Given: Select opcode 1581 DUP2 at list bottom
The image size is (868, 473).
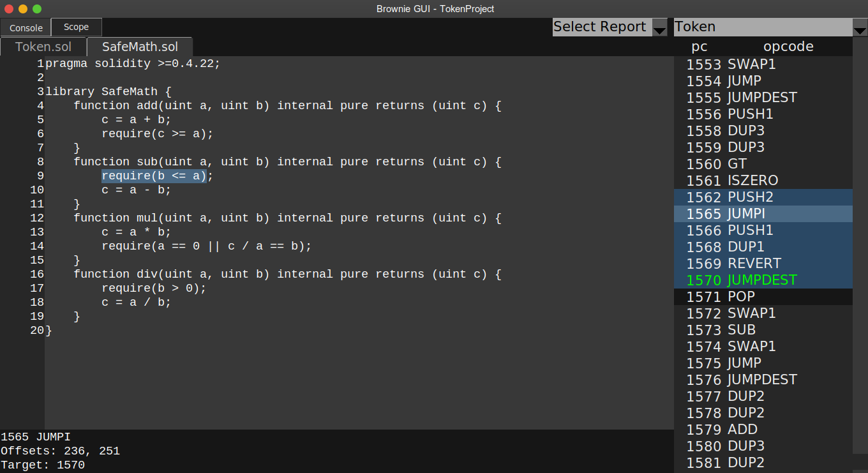Looking at the screenshot, I should coord(723,462).
